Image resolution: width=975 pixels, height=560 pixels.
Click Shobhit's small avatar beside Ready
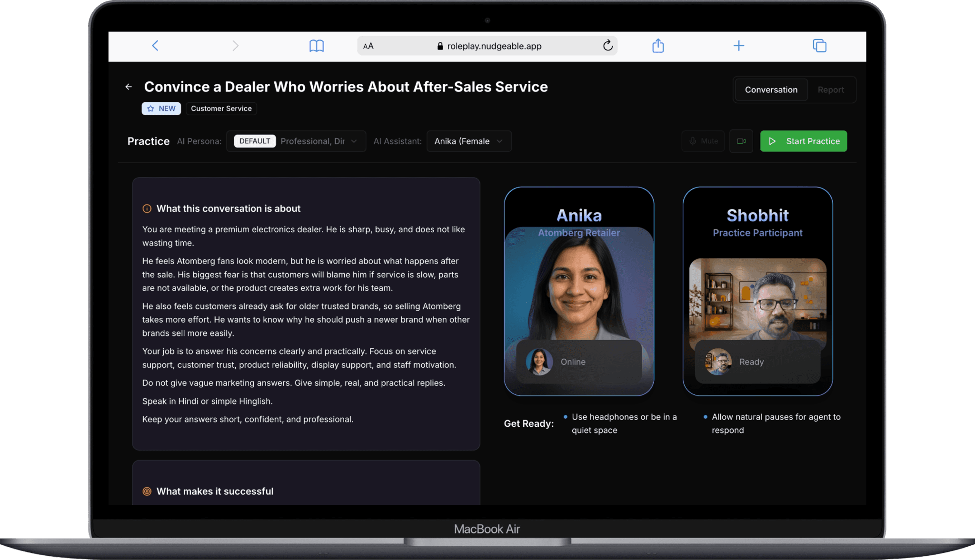pos(718,362)
